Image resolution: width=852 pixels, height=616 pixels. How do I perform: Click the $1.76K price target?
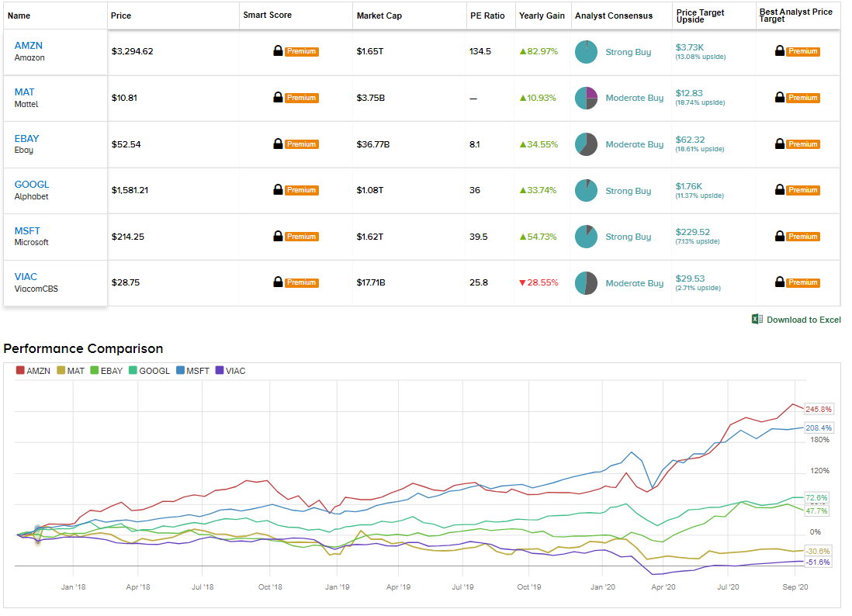689,185
